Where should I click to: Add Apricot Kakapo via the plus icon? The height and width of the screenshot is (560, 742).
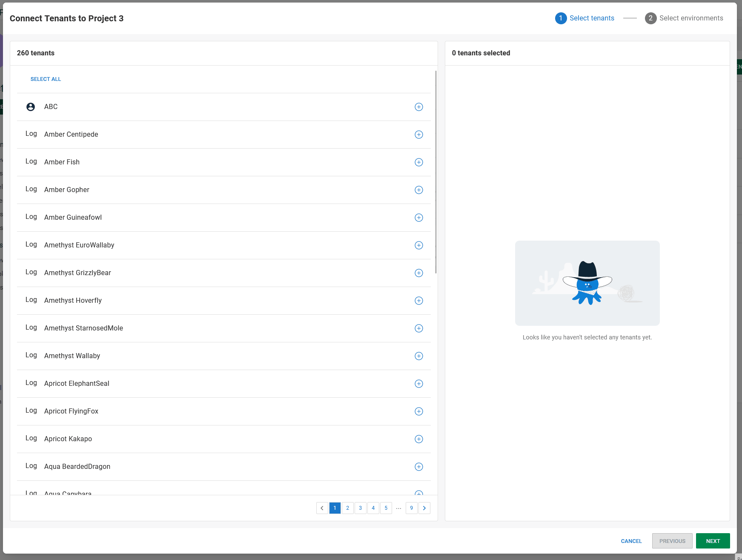(x=419, y=439)
